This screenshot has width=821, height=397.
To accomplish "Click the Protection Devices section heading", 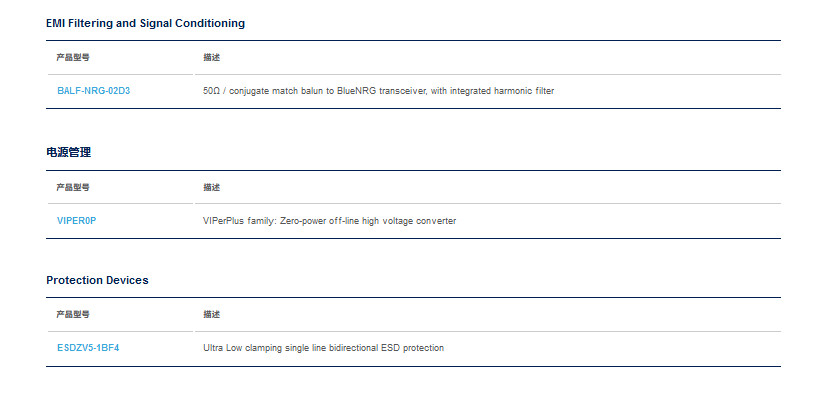I will [97, 280].
